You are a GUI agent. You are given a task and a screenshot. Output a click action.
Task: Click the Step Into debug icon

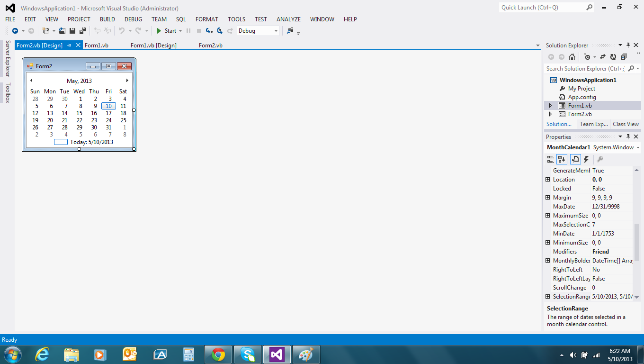coord(209,31)
